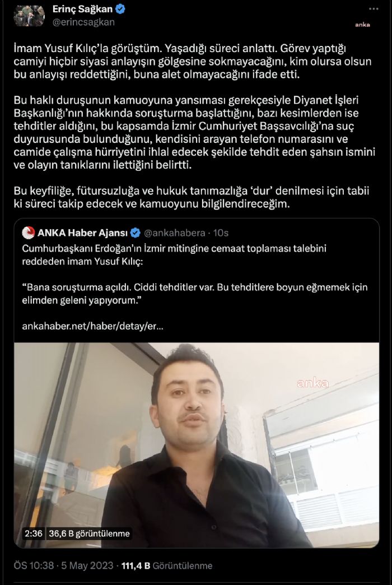Click Erinç Sağkan's blue verified badge
Screen dimensions: 392x585
(x=120, y=10)
